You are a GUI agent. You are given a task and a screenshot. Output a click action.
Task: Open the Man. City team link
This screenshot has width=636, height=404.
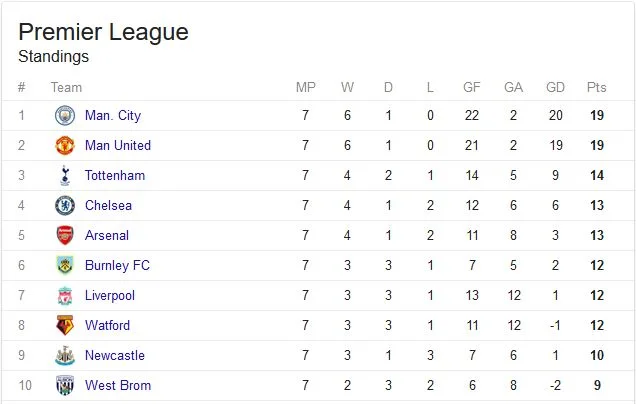(113, 116)
